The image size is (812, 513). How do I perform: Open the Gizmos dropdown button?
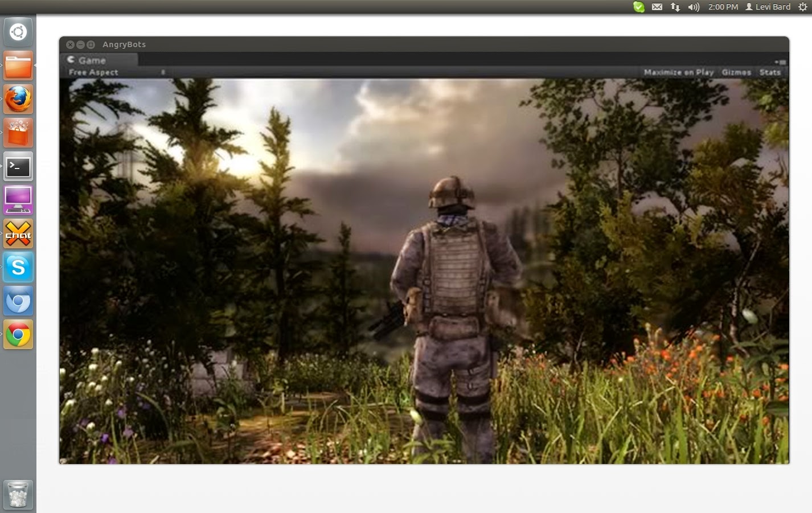[736, 72]
